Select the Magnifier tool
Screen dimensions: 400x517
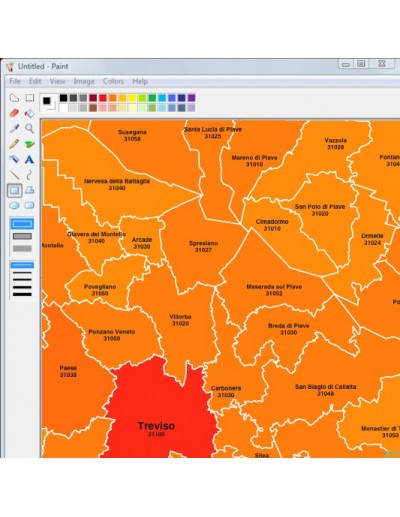[x=30, y=128]
